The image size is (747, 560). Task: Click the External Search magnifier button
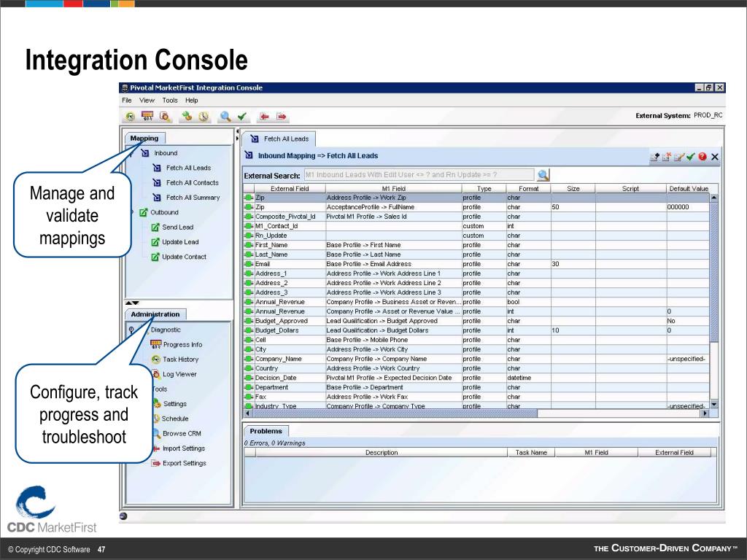pyautogui.click(x=543, y=175)
